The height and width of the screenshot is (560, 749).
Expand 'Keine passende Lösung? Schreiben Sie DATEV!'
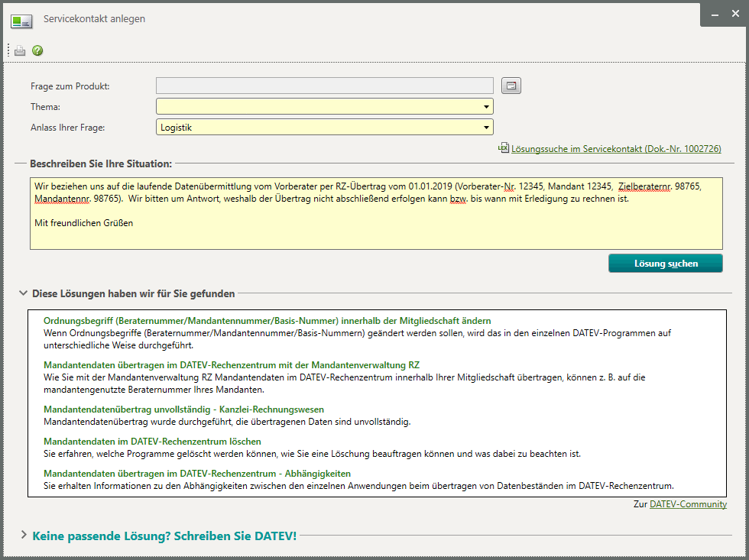[x=24, y=536]
